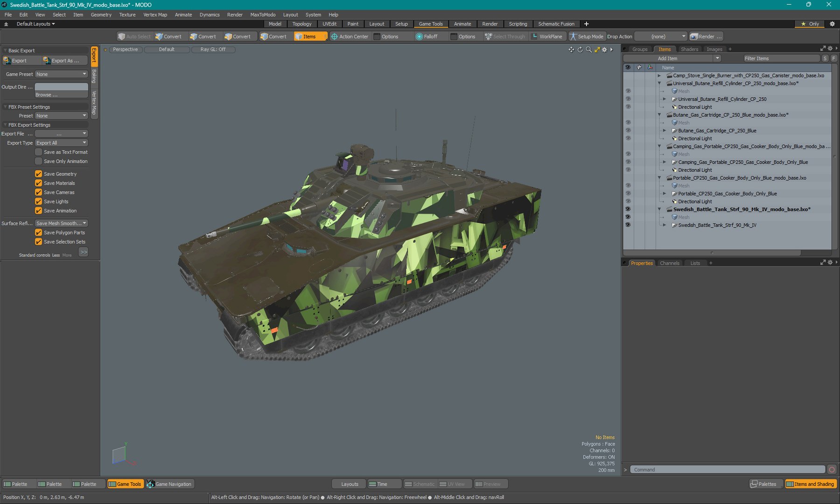
Task: Uncheck Save Cameras
Action: (x=39, y=192)
